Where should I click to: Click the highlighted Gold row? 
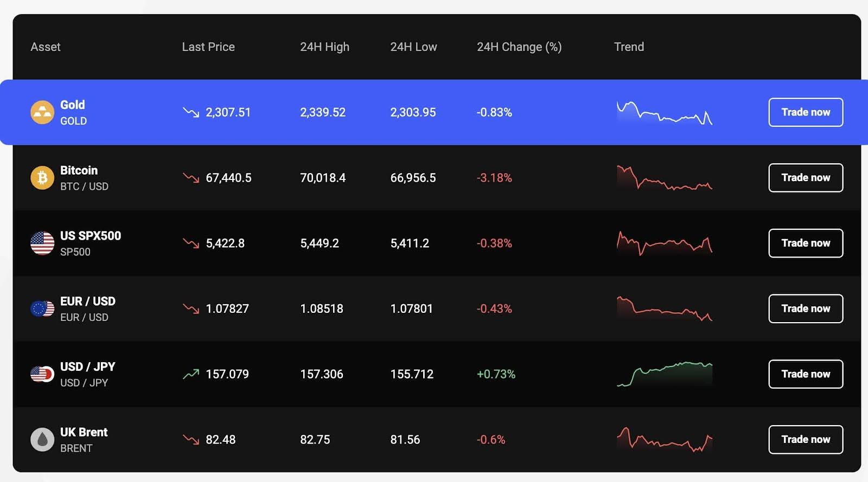pyautogui.click(x=380, y=112)
